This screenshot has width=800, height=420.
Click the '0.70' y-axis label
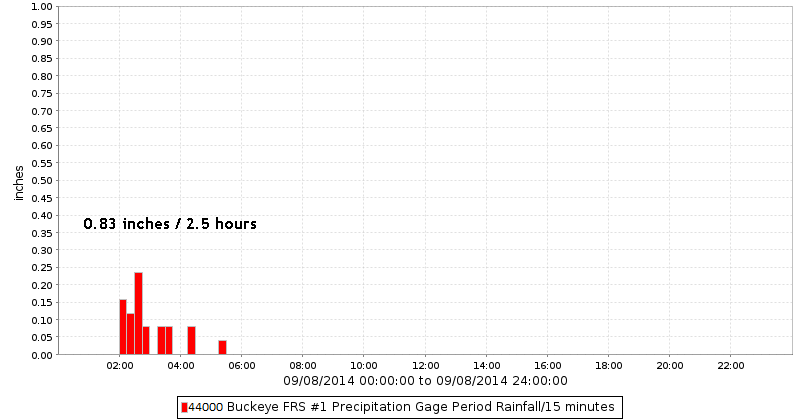coord(42,111)
